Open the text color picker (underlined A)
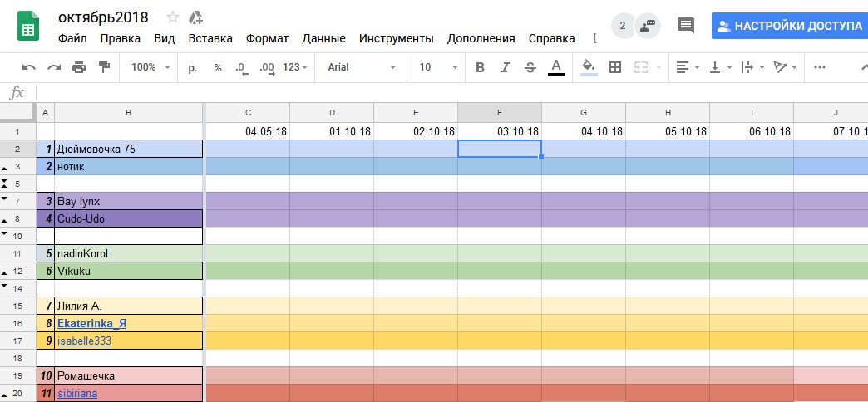Image resolution: width=868 pixels, height=402 pixels. coord(556,67)
